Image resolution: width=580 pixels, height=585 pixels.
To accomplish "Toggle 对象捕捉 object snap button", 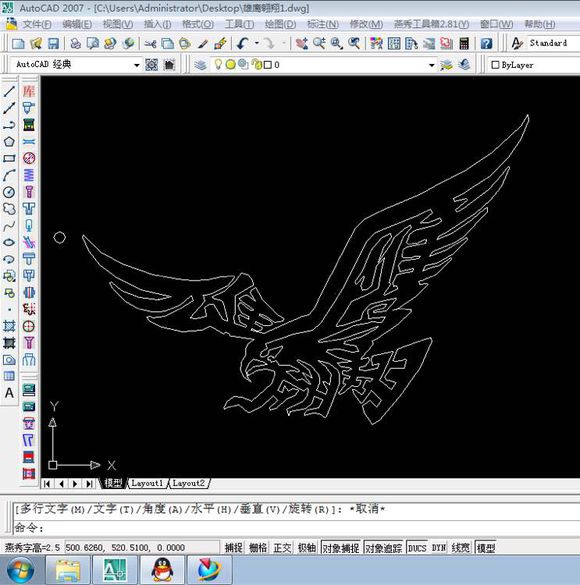I will 341,548.
